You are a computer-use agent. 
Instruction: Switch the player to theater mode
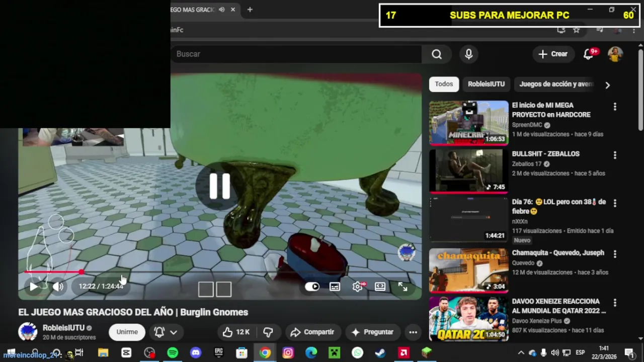380,287
